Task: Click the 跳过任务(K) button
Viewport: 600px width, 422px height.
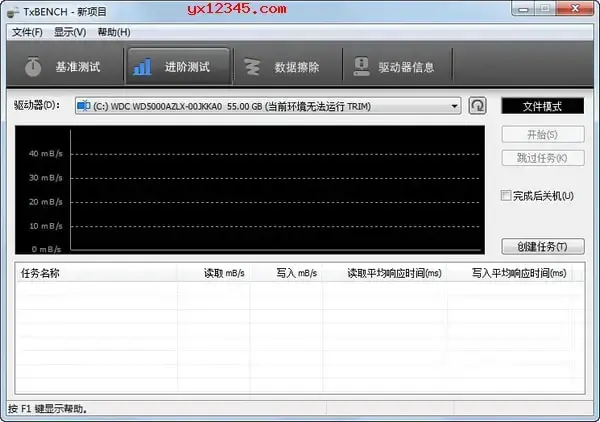Action: tap(543, 158)
